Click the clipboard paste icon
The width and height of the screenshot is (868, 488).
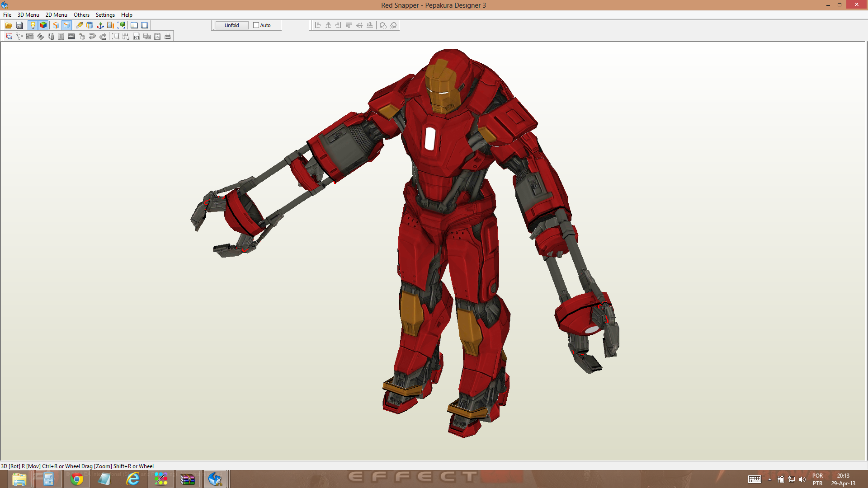click(157, 37)
